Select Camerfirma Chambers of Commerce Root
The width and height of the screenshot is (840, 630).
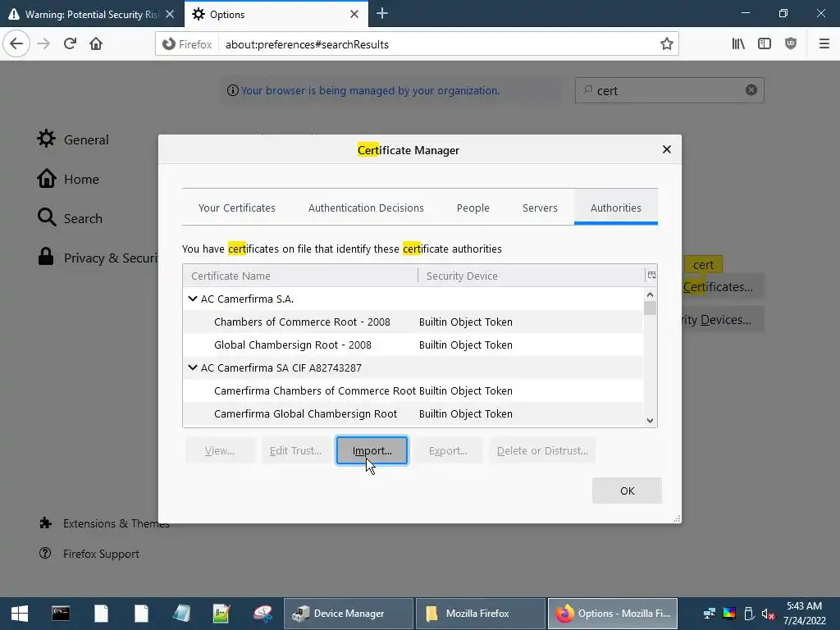click(413, 390)
